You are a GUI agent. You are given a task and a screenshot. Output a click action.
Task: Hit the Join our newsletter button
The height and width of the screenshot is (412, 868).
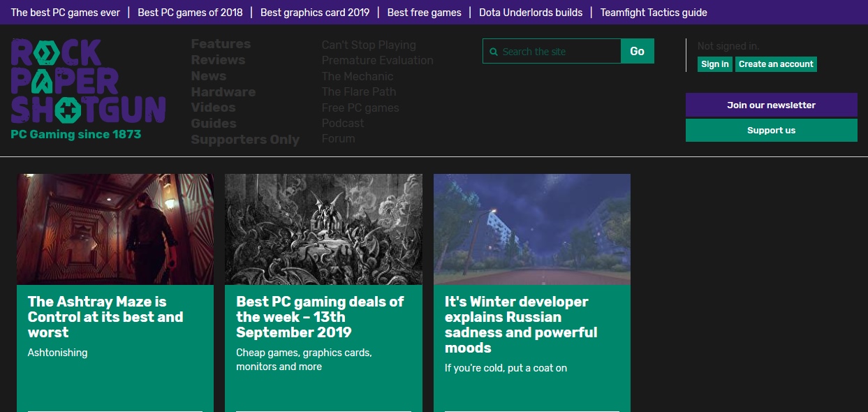tap(771, 105)
